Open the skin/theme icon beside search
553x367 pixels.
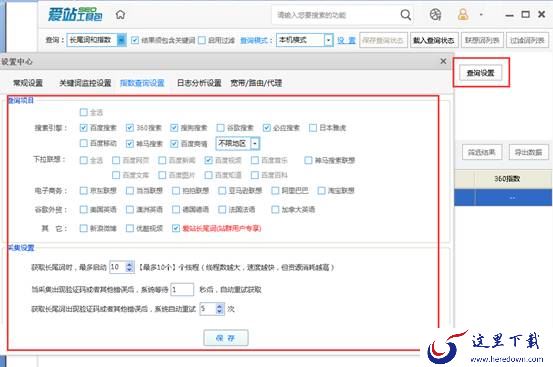(435, 15)
